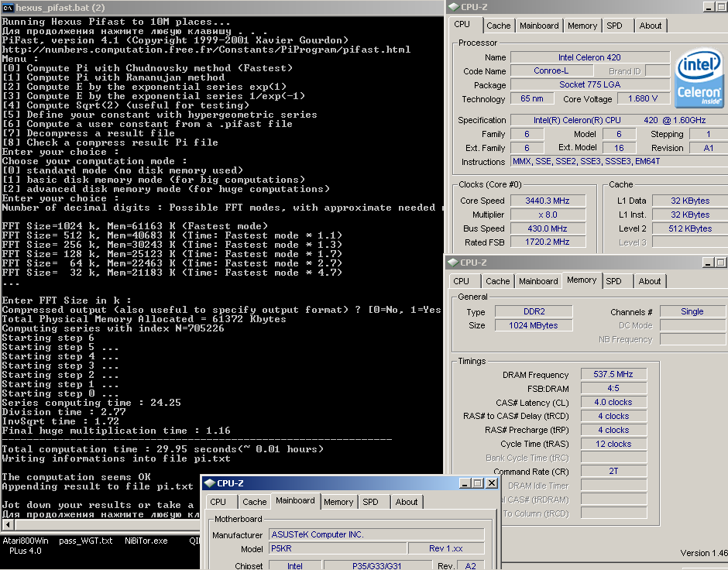Click the 3440.3 MHz core speed value
Screen dimensions: 728x570
(548, 201)
